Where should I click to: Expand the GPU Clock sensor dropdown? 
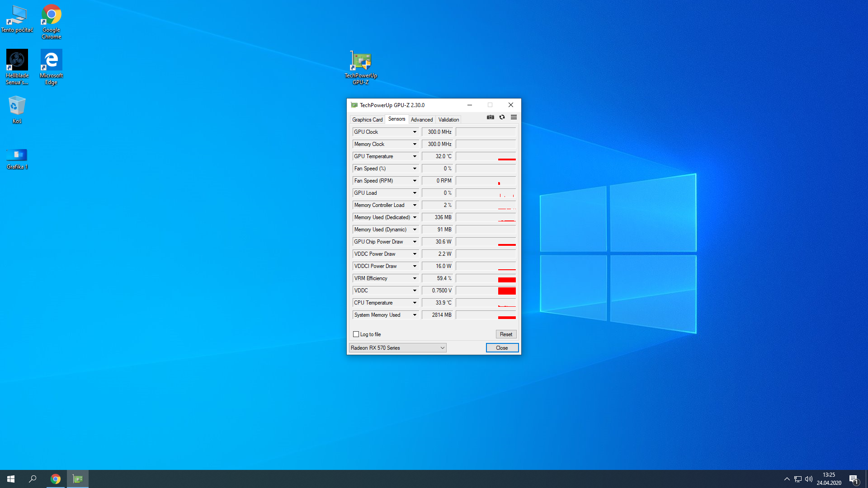[415, 132]
